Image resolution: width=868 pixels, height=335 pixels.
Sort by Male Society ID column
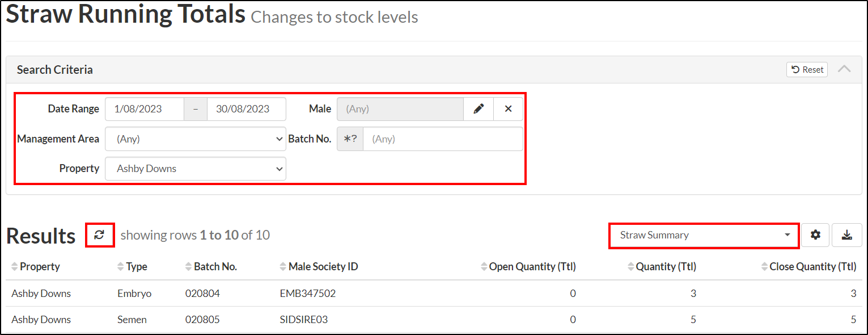click(319, 267)
